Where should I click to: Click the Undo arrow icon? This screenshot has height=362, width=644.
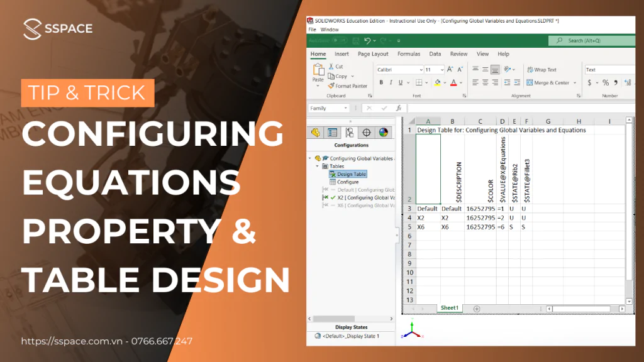367,41
